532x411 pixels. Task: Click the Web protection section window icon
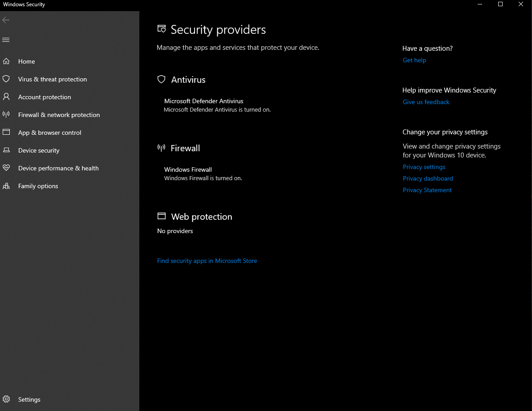[162, 216]
